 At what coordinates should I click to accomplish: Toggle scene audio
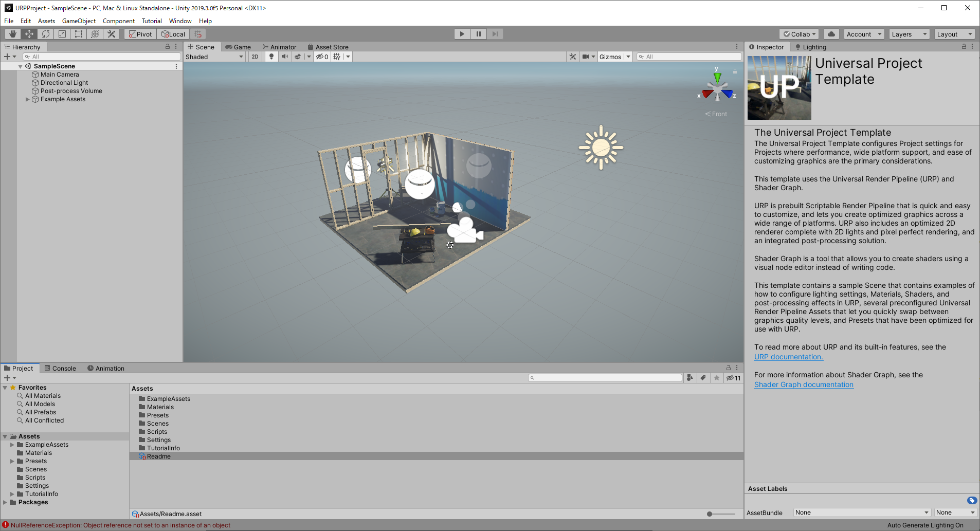[284, 57]
